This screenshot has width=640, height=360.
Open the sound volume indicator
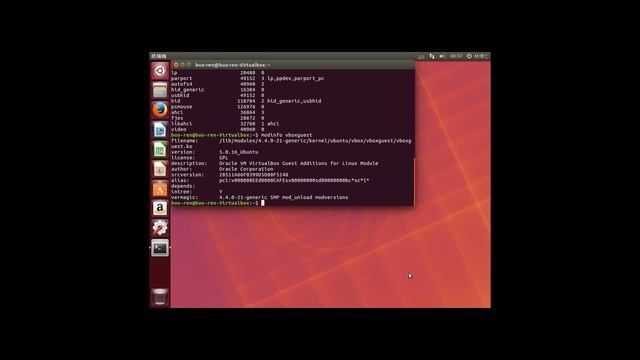[x=442, y=56]
